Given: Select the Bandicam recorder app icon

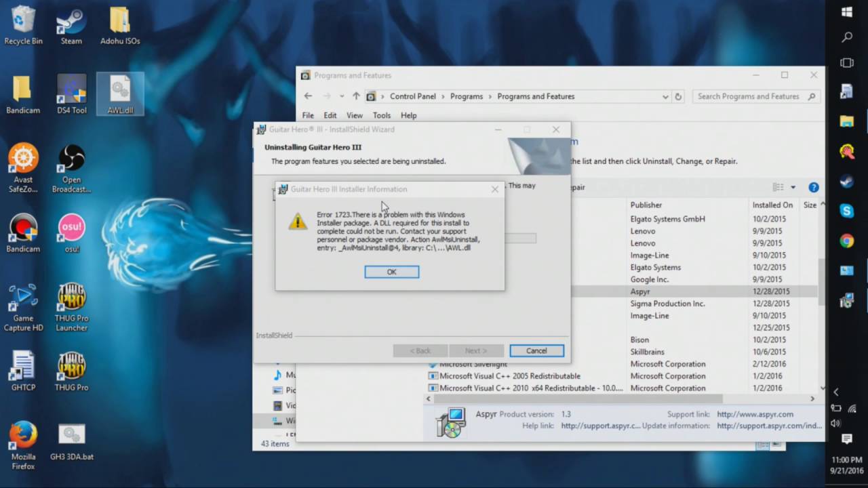Looking at the screenshot, I should (x=23, y=233).
